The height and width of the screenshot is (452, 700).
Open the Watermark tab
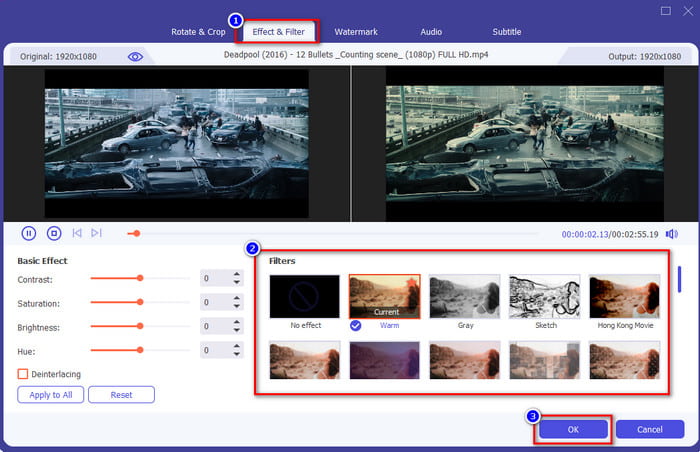(356, 32)
